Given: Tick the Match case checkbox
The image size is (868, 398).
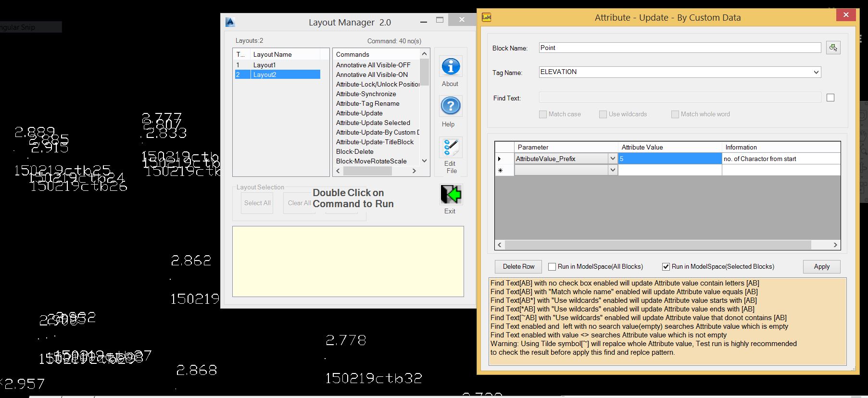Looking at the screenshot, I should point(543,114).
